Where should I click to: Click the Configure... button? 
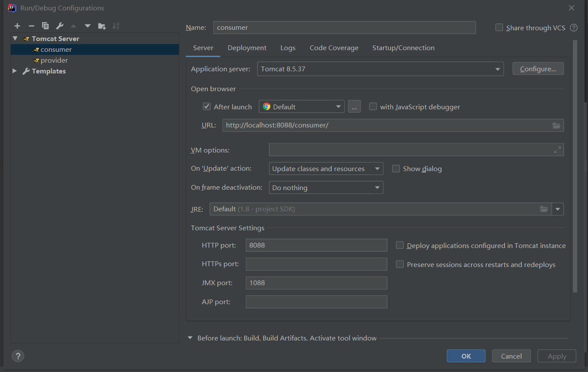click(x=538, y=69)
